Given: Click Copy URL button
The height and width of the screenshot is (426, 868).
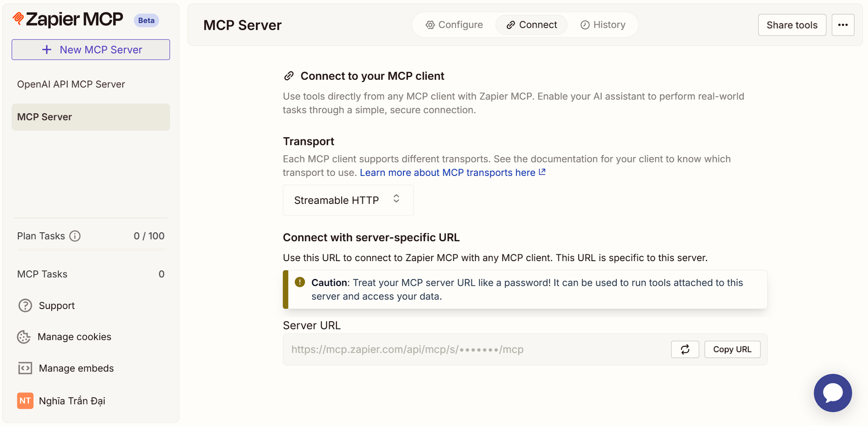Looking at the screenshot, I should (x=732, y=350).
